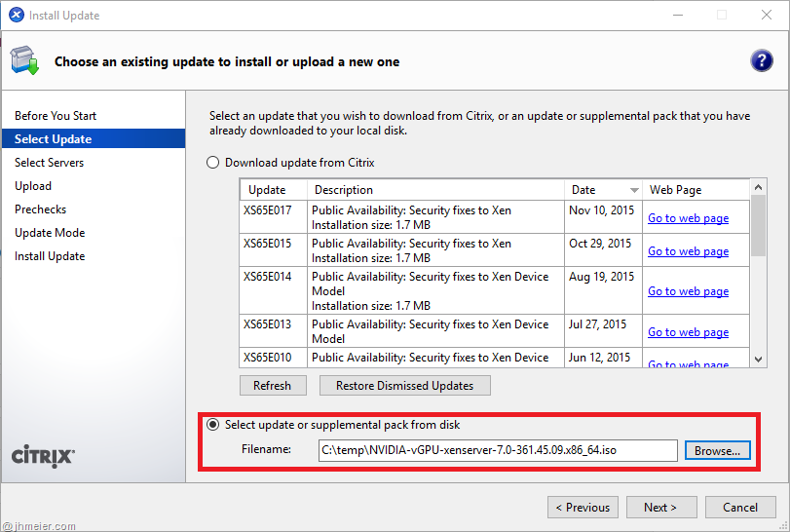Cancel the Install Update wizard
The image size is (790, 532).
pyautogui.click(x=739, y=507)
